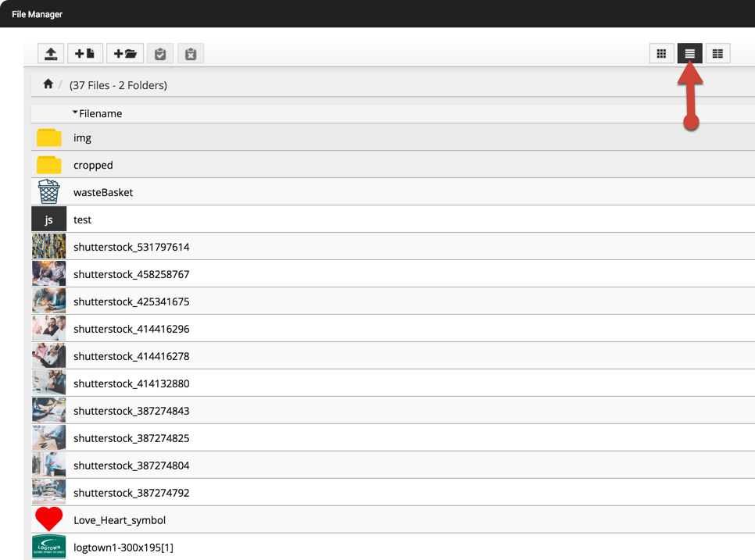Open thumbnail of shutterstock_458258767
This screenshot has width=755, height=560.
click(49, 273)
